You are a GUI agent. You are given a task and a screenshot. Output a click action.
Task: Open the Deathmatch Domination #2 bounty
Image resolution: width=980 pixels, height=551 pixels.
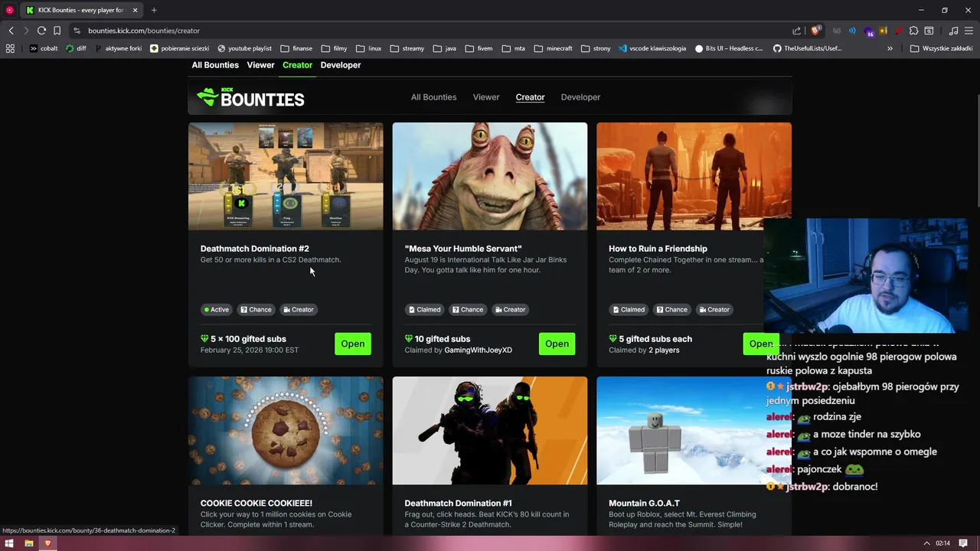click(x=352, y=344)
